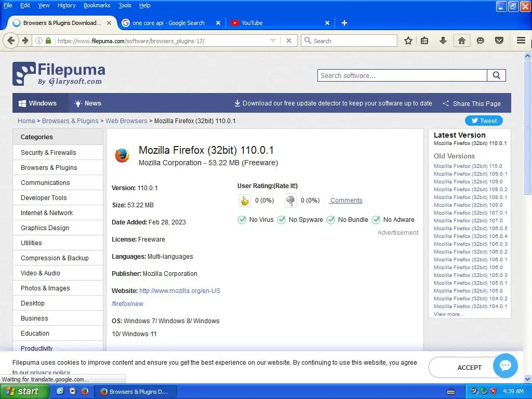The height and width of the screenshot is (399, 532).
Task: Select the Video & Audio category
Action: (x=58, y=273)
